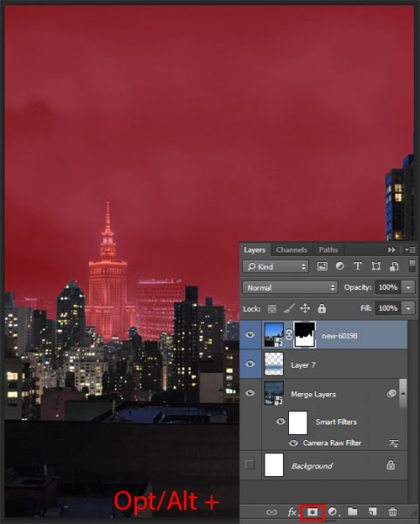Image resolution: width=420 pixels, height=524 pixels.
Task: Toggle Smart Filters visibility eye
Action: (280, 422)
